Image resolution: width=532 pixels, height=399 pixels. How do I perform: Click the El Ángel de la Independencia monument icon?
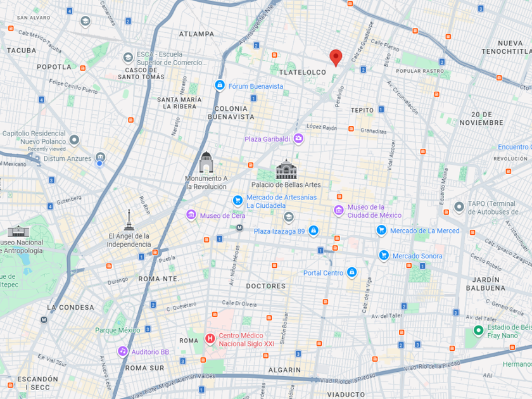tap(129, 220)
